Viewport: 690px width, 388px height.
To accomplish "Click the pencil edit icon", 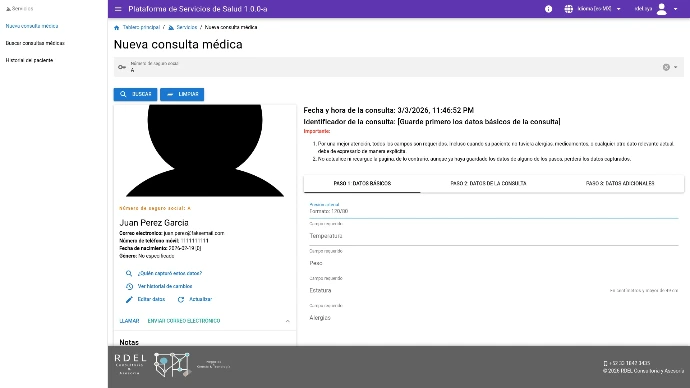I will 129,300.
